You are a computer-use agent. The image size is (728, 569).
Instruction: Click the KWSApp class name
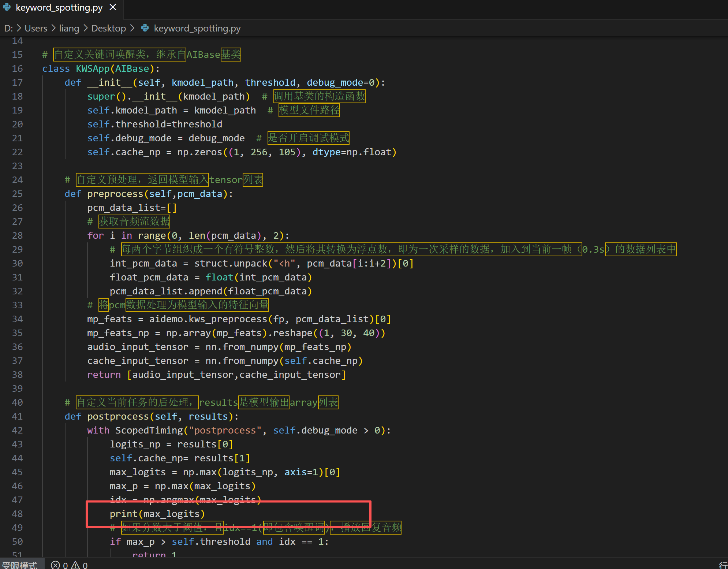tap(93, 68)
